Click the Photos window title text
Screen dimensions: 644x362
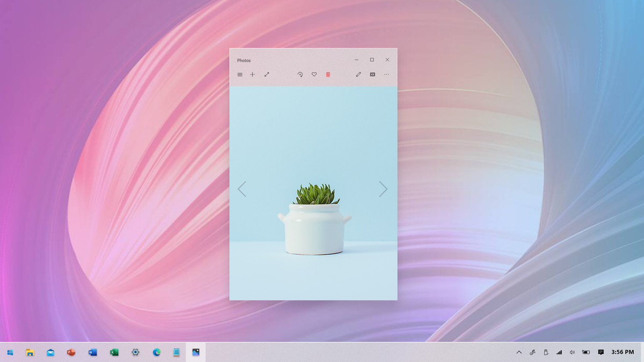coord(244,61)
